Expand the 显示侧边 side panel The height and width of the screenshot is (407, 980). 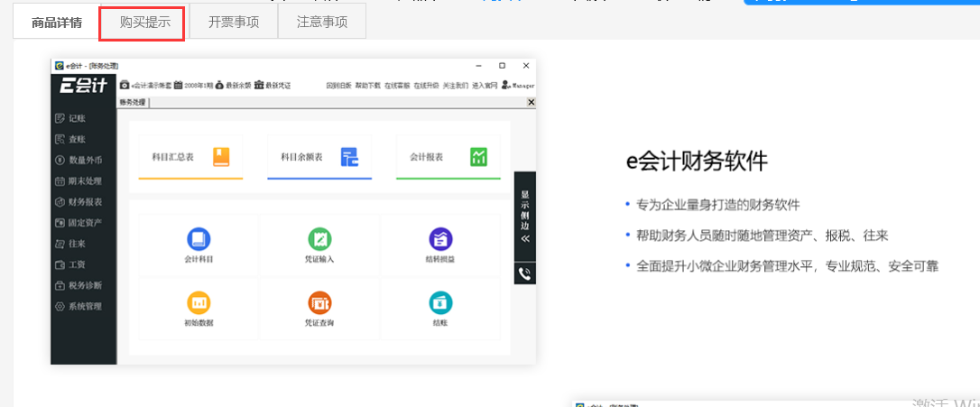[525, 217]
